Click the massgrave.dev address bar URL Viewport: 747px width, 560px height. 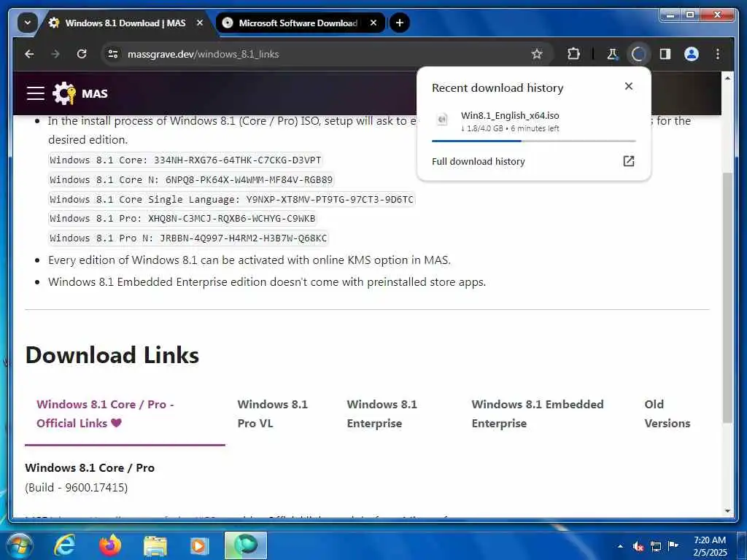pos(204,54)
